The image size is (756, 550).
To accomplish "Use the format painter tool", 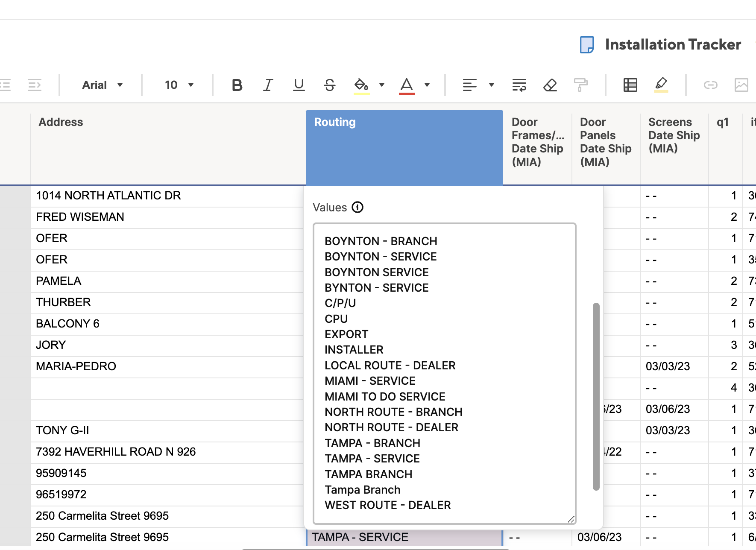I will (x=581, y=85).
